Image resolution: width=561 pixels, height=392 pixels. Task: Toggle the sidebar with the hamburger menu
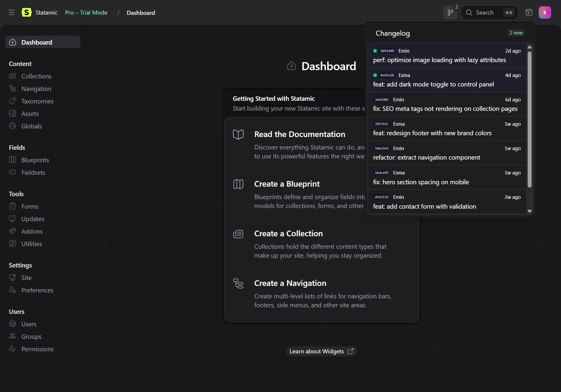pyautogui.click(x=11, y=12)
